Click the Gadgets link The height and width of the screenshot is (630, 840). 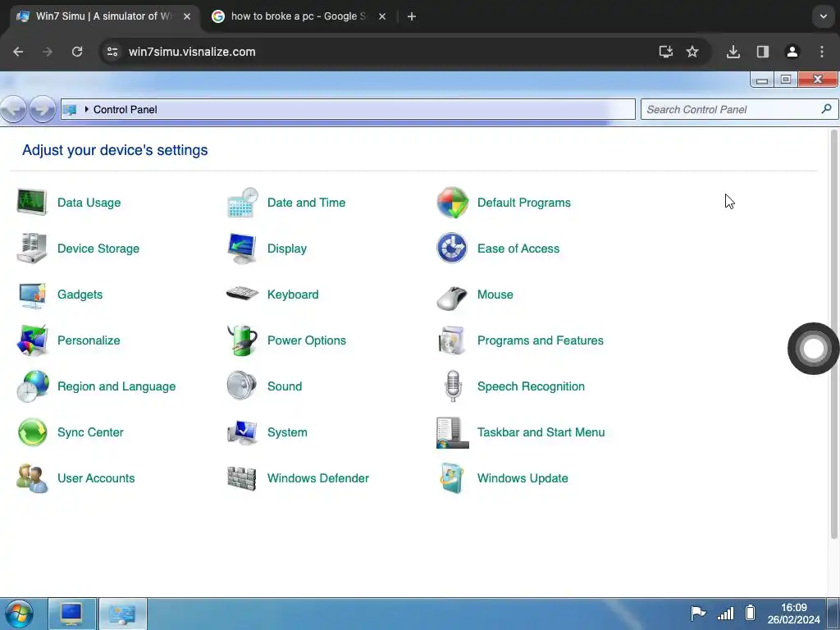pos(80,294)
